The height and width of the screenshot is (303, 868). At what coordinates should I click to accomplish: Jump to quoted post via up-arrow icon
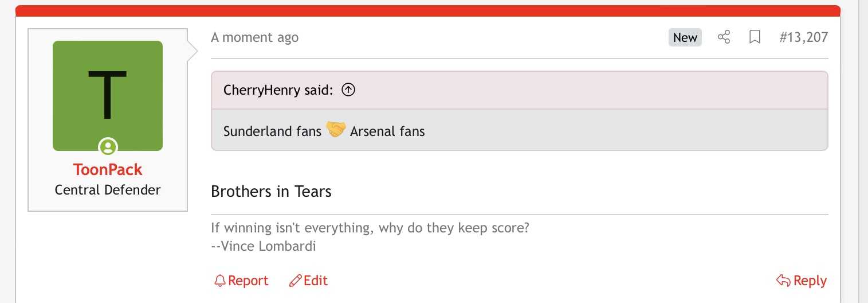(x=348, y=90)
